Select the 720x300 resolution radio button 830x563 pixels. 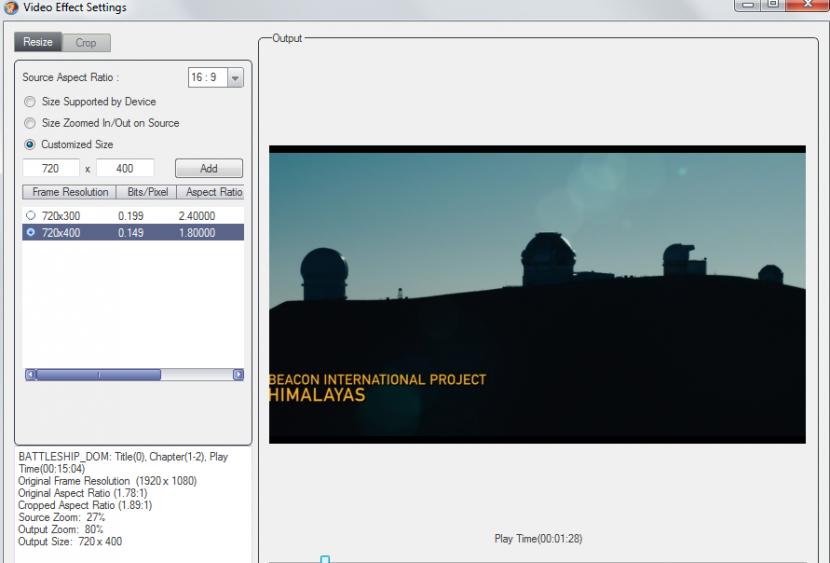(x=31, y=215)
